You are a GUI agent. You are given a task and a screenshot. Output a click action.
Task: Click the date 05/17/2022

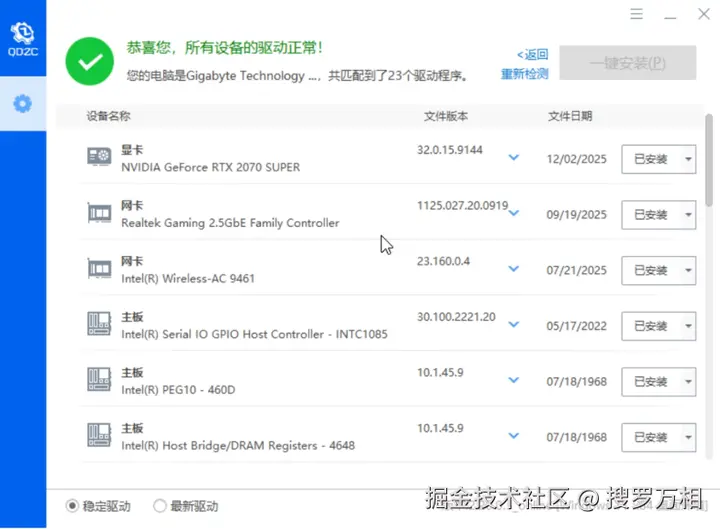(x=576, y=326)
